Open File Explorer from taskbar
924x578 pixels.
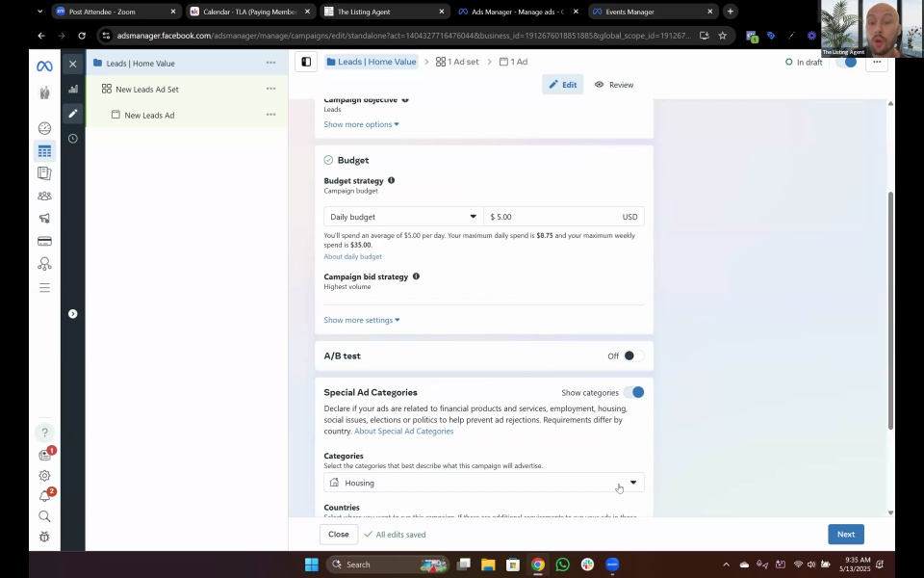488,565
